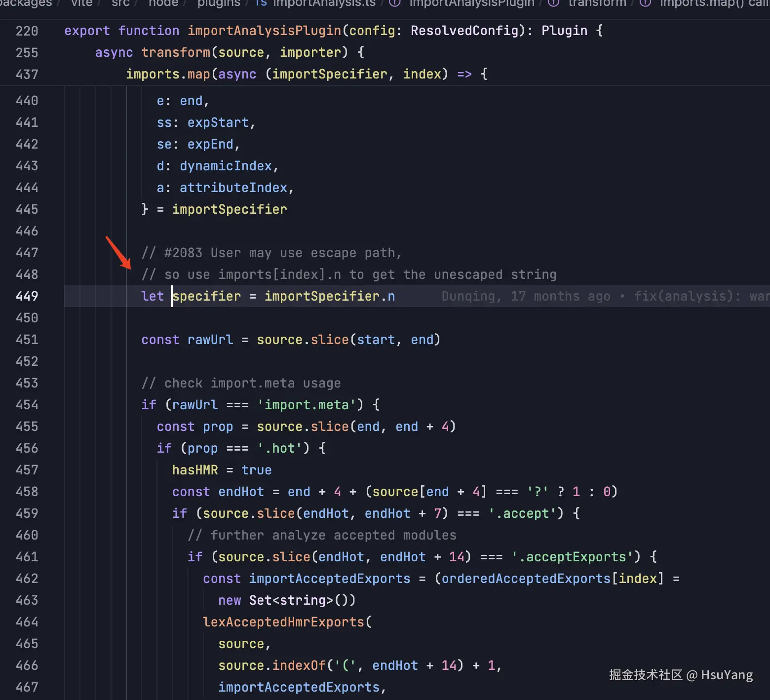Image resolution: width=770 pixels, height=700 pixels.
Task: Select the importAnalysisPlugin breadcrumb segment
Action: click(472, 3)
